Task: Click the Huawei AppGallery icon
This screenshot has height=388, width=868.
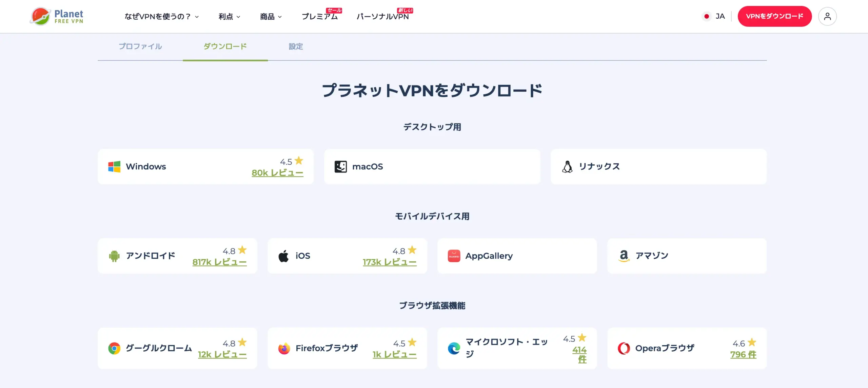Action: (x=454, y=256)
